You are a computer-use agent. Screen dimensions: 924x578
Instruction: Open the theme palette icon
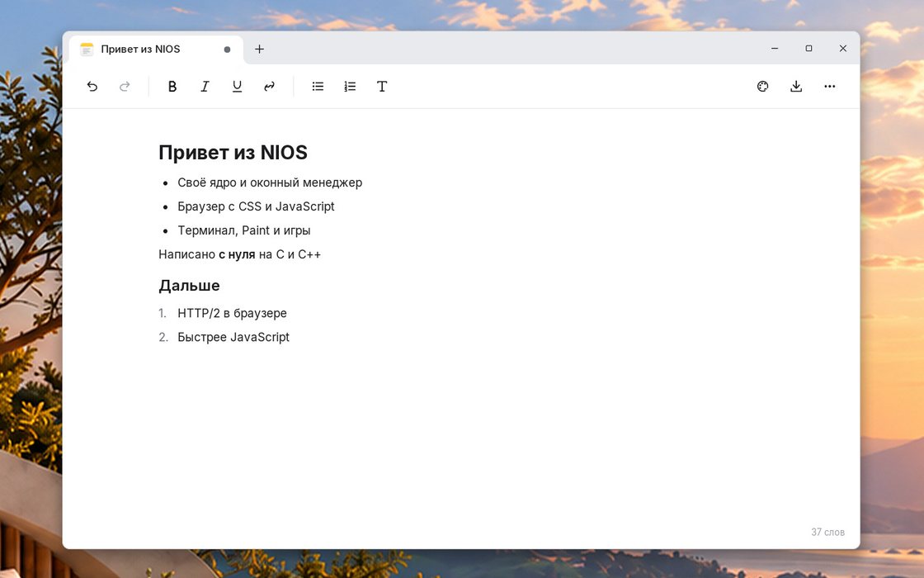762,87
